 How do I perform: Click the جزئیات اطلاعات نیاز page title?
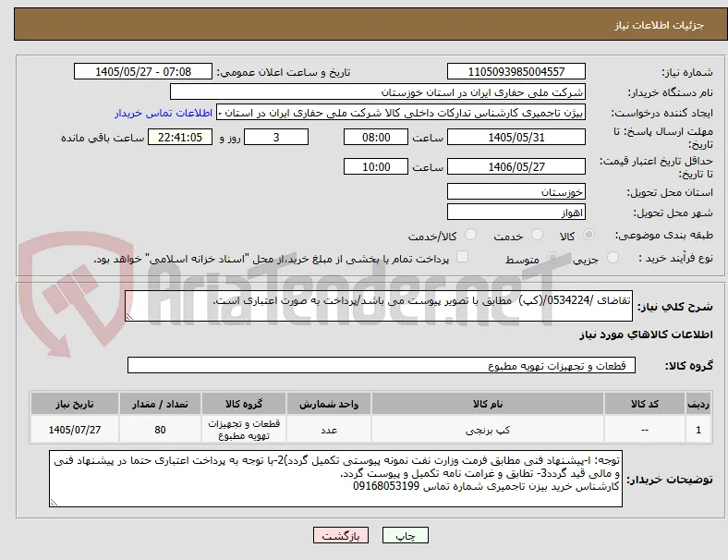coord(660,25)
